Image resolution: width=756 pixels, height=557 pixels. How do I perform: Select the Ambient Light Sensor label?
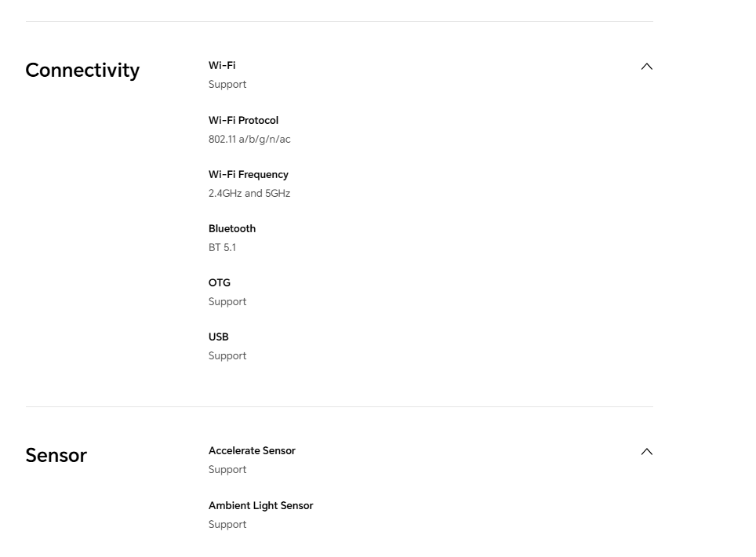pos(261,505)
